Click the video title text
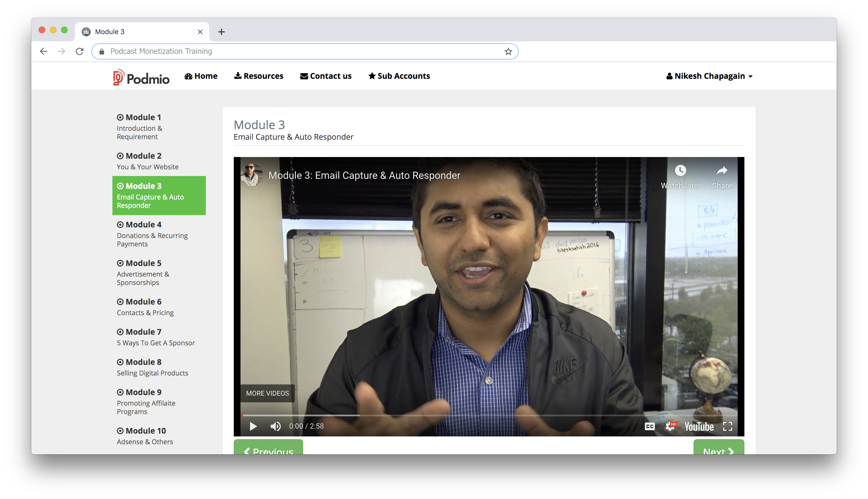The width and height of the screenshot is (868, 499). pyautogui.click(x=364, y=175)
